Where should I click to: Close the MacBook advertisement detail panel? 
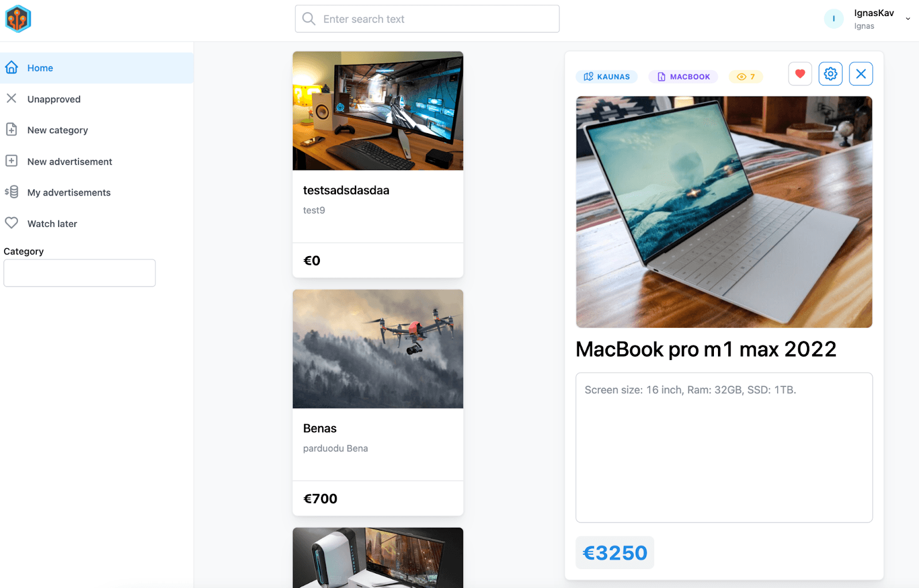[861, 73]
